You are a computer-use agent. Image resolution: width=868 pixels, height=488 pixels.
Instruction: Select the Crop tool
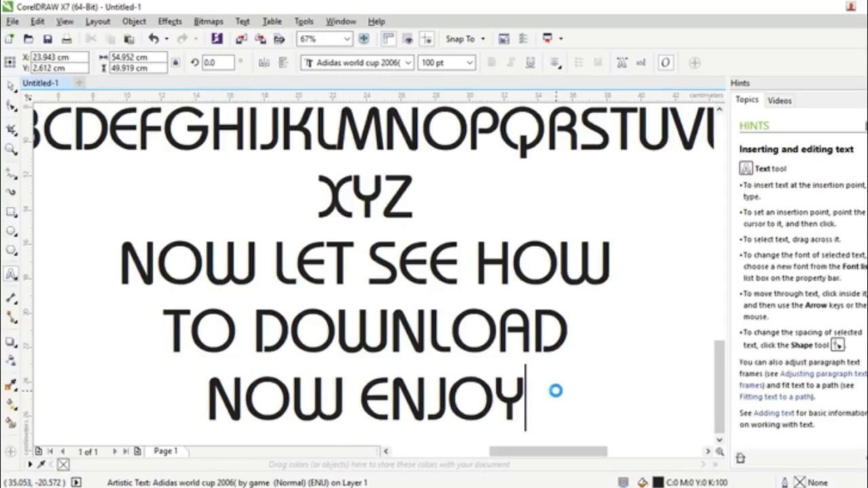pyautogui.click(x=11, y=129)
